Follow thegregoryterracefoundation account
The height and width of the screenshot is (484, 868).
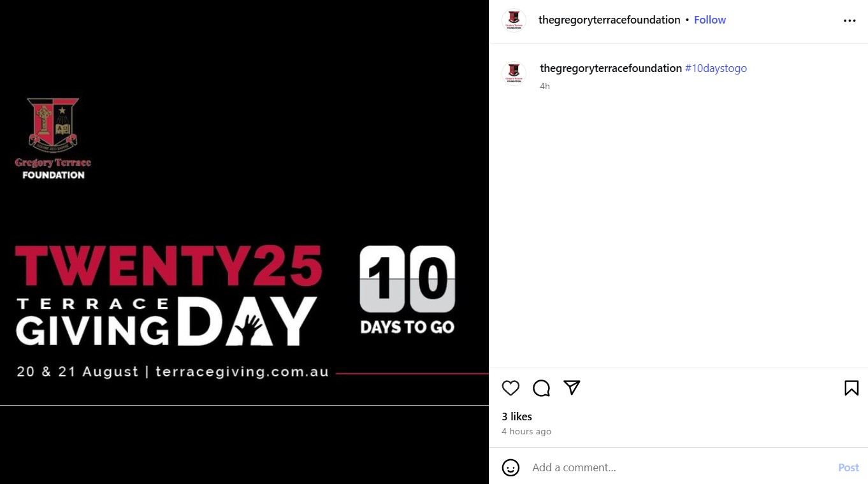(x=710, y=20)
